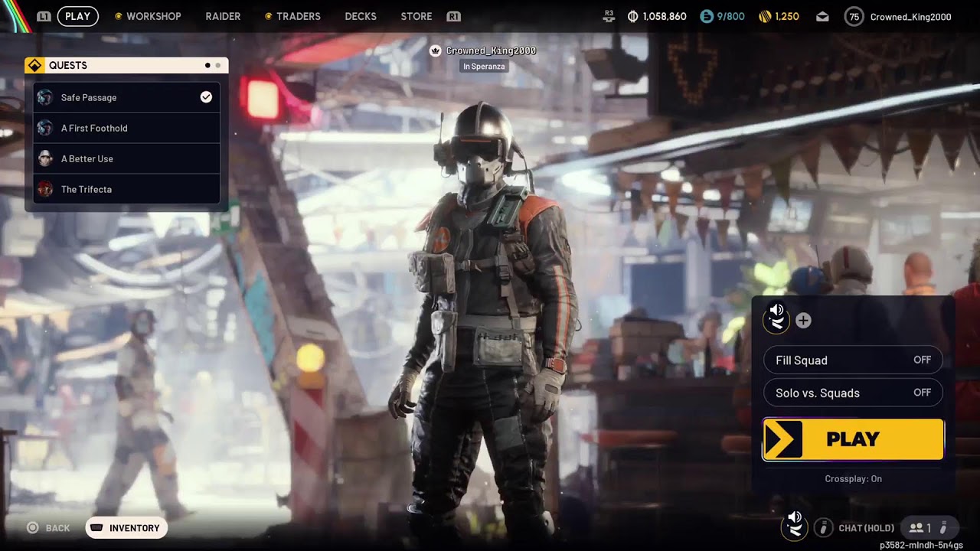Click the trader portrait beside A First Foothold
Screen dimensions: 980x551
click(45, 128)
